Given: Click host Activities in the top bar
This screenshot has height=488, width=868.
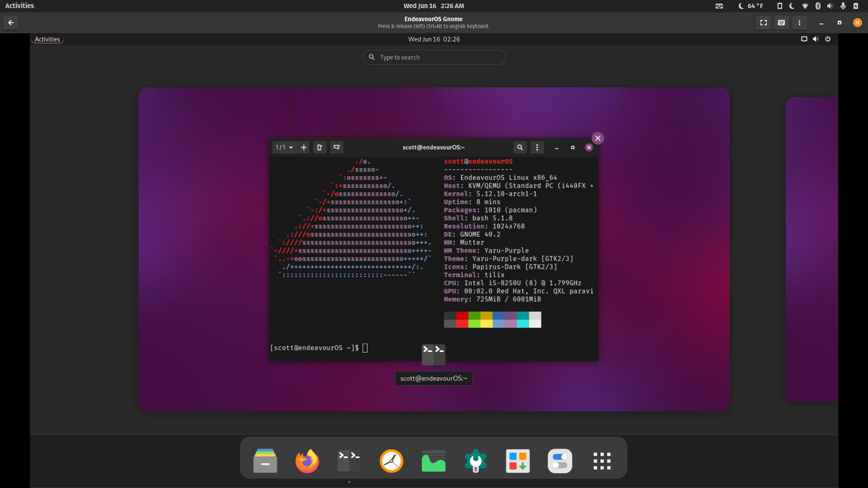Looking at the screenshot, I should 19,6.
